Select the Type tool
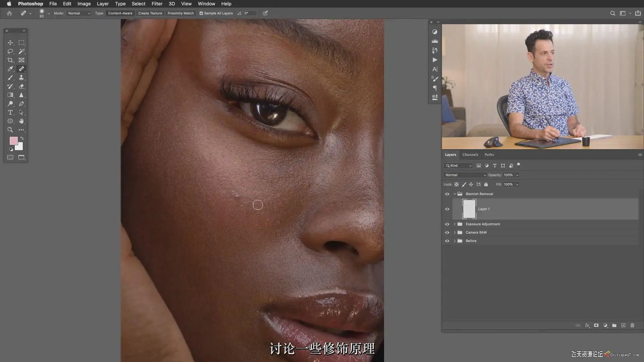This screenshot has height=362, width=644. [x=10, y=112]
